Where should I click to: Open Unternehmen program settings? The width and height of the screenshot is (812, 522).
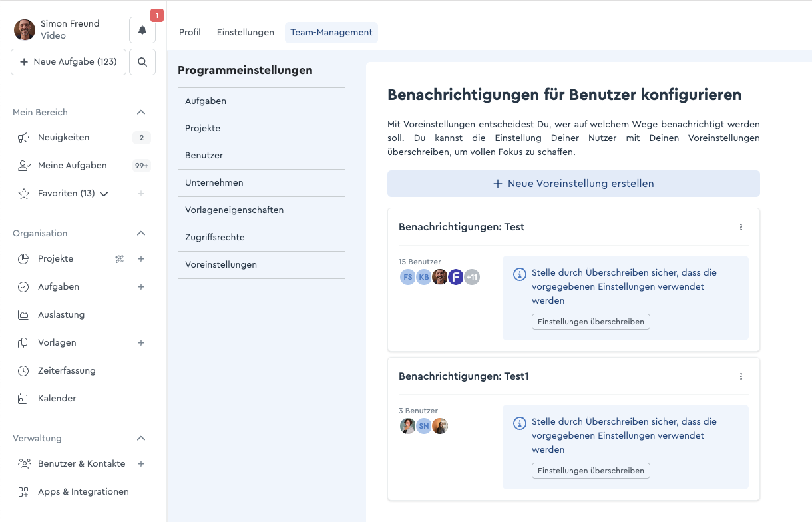(x=262, y=183)
